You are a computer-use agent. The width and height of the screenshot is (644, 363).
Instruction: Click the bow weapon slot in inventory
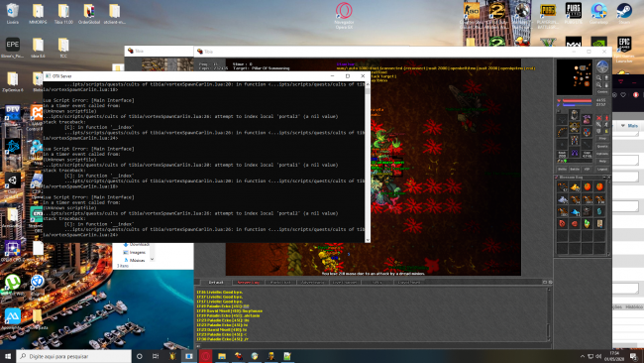point(562,132)
